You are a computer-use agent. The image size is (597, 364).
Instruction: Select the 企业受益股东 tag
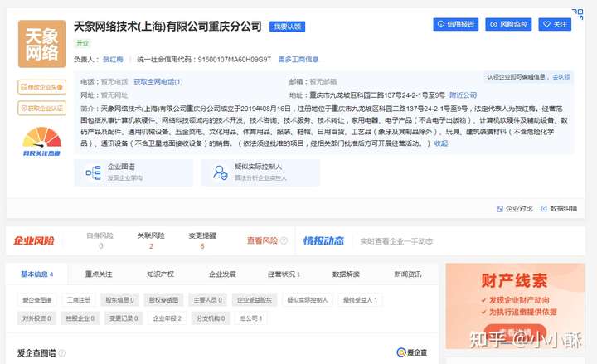tap(255, 300)
